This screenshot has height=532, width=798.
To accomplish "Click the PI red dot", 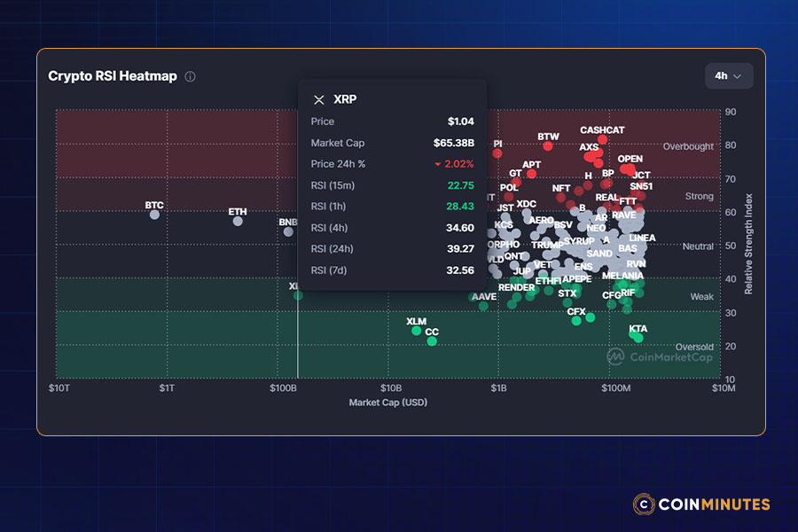I will [x=497, y=153].
